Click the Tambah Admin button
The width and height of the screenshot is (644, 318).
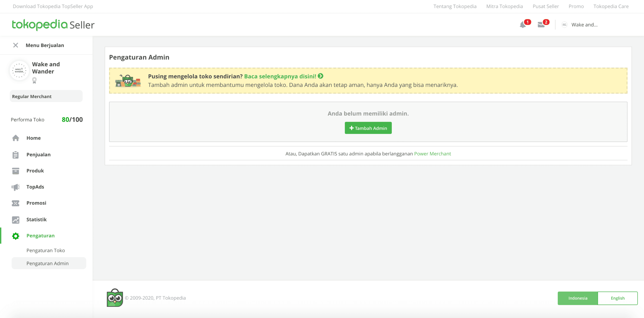(368, 128)
